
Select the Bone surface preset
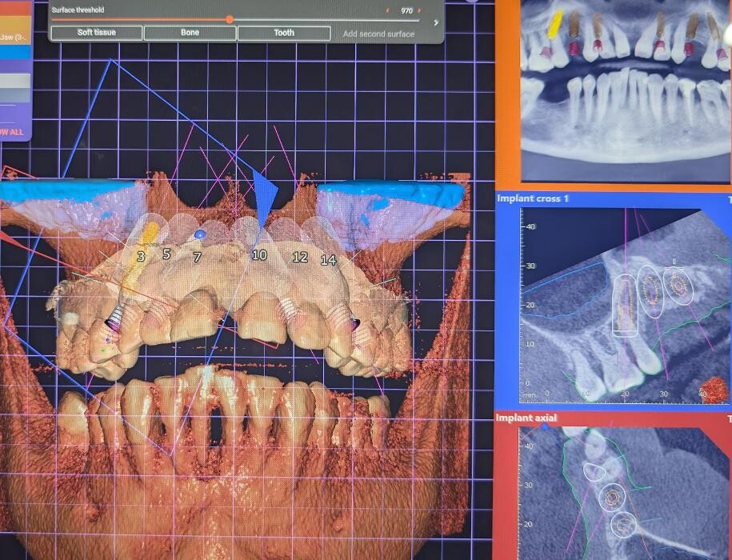coord(190,33)
